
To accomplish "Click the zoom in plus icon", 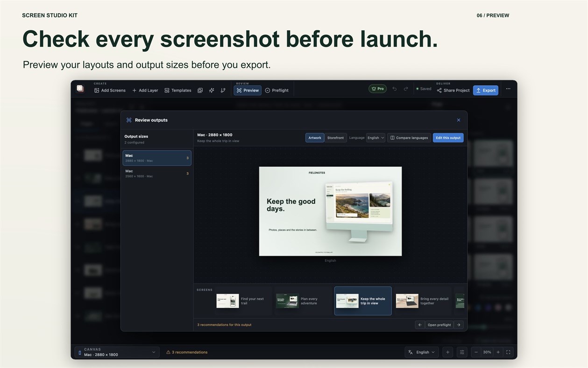I will click(x=498, y=352).
